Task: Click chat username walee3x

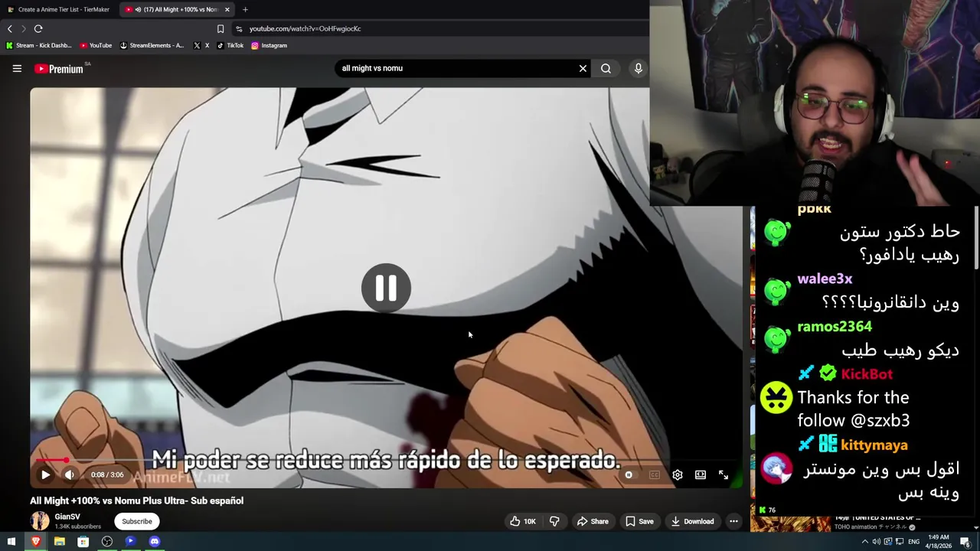Action: [x=825, y=279]
